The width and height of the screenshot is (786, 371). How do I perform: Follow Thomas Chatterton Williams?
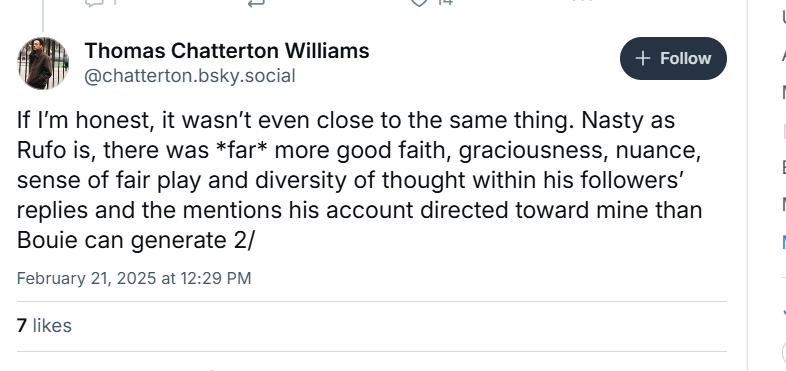[x=673, y=58]
